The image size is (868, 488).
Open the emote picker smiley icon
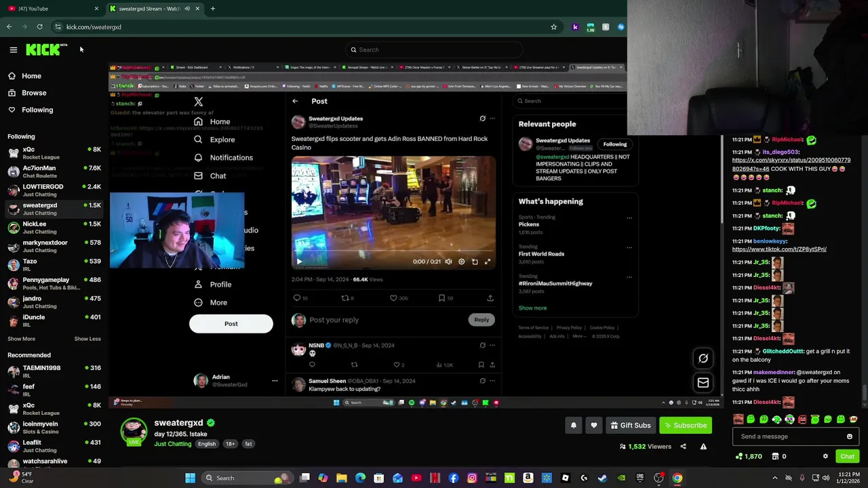[x=849, y=436]
